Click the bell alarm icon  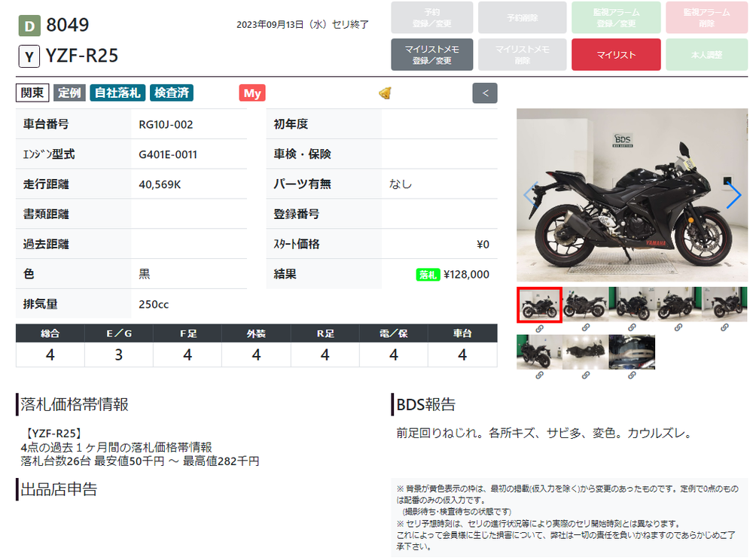385,93
